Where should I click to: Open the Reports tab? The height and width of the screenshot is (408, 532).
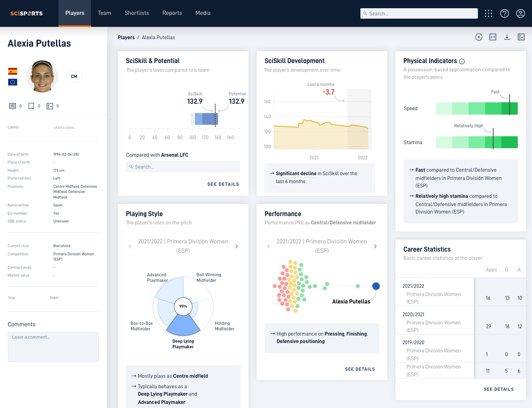(172, 13)
